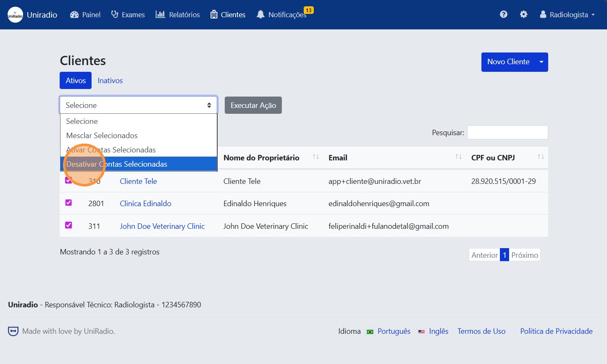Open Relatórios chart icon

tap(160, 15)
